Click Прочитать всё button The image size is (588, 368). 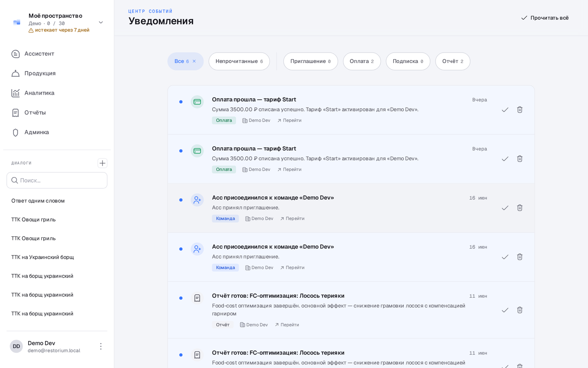pos(545,18)
